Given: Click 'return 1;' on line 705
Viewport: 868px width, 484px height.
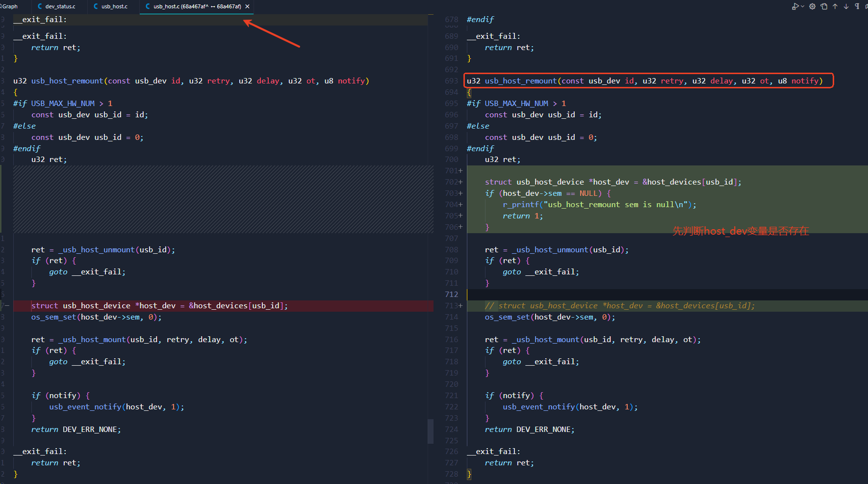Looking at the screenshot, I should 523,216.
